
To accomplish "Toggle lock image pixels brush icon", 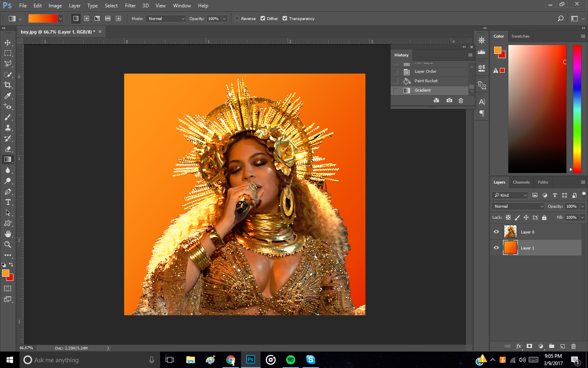I will [x=517, y=218].
